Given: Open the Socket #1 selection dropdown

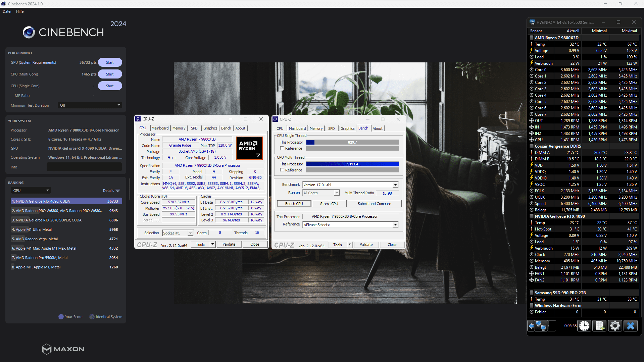Looking at the screenshot, I should 178,233.
